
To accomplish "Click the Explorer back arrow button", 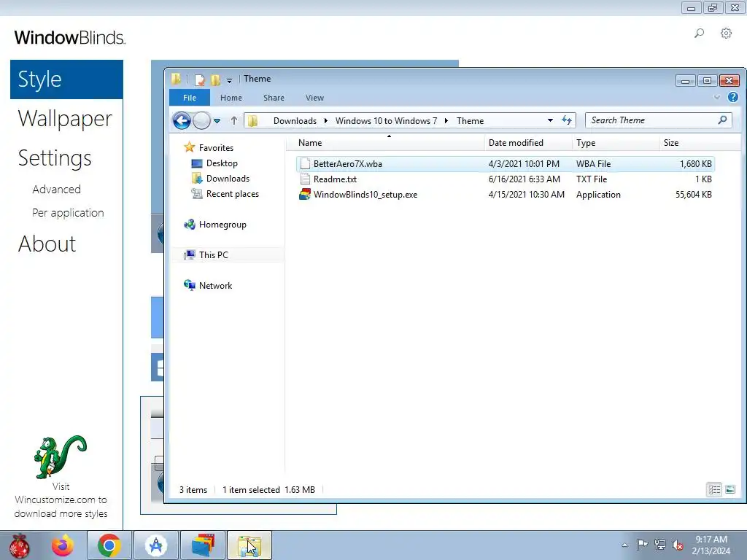I will point(182,120).
